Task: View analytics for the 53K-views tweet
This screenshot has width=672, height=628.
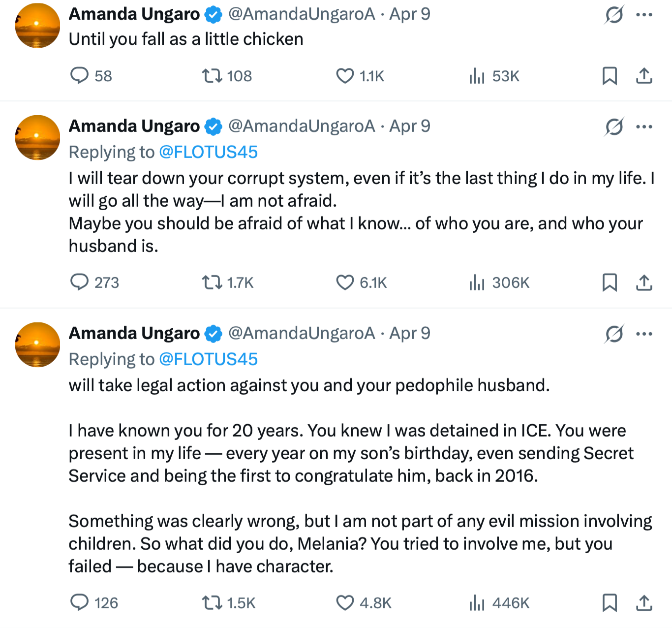Action: (477, 76)
